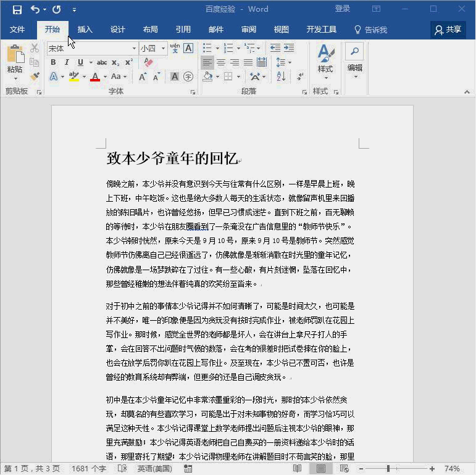Click the 登录 link in title bar
The width and height of the screenshot is (476, 475).
[x=343, y=9]
